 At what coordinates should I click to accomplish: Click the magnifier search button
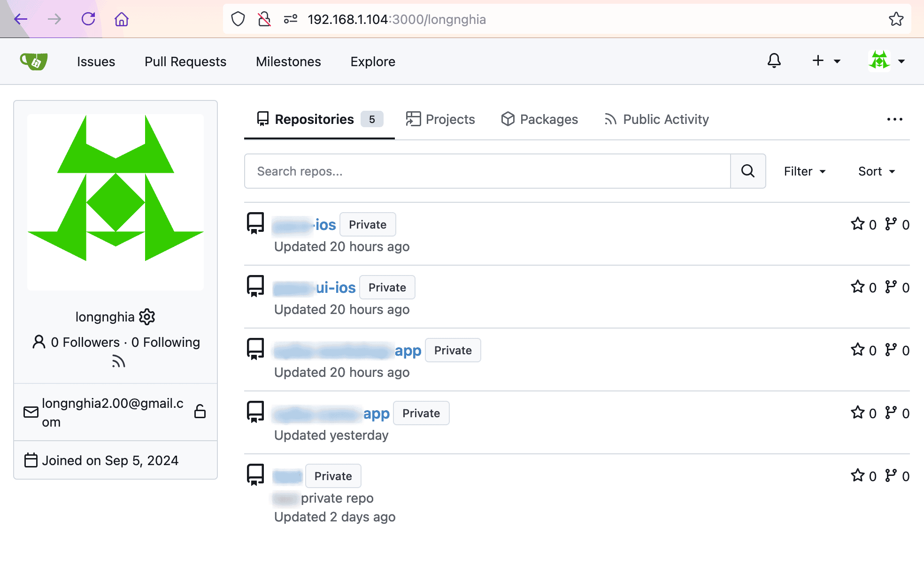pyautogui.click(x=748, y=171)
